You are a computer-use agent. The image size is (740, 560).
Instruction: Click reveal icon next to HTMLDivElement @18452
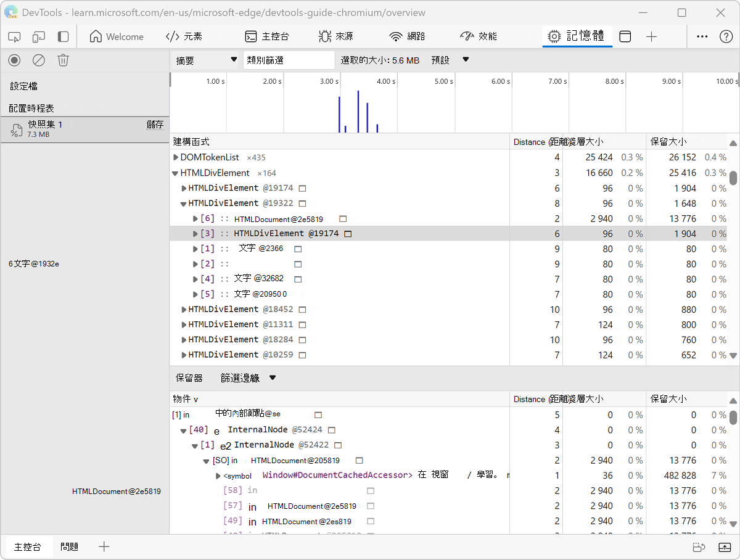[303, 310]
